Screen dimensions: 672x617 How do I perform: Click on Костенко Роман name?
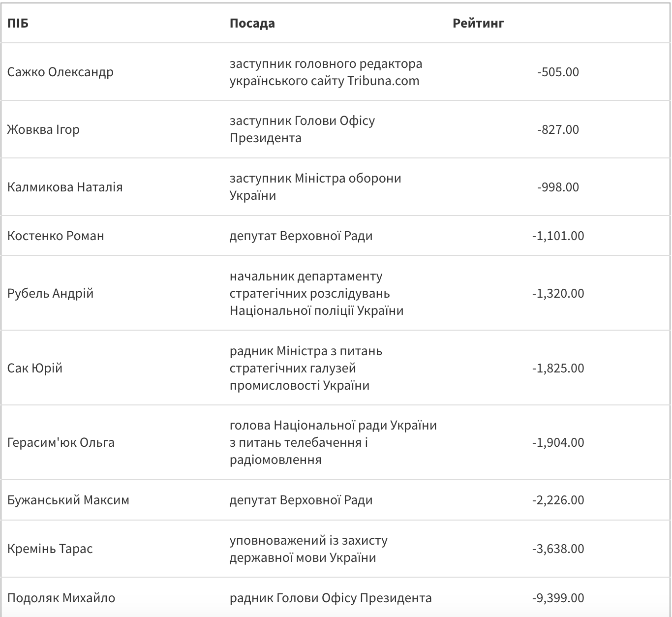pyautogui.click(x=56, y=236)
